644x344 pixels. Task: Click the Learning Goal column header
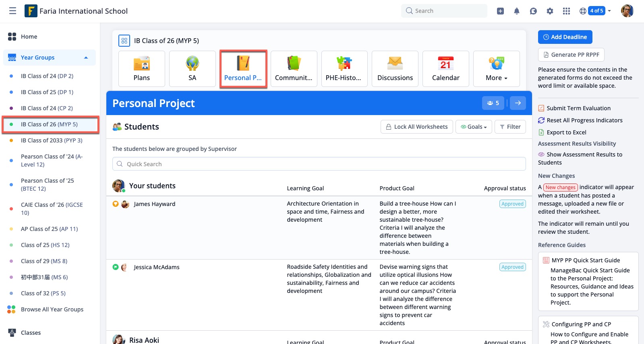(305, 188)
